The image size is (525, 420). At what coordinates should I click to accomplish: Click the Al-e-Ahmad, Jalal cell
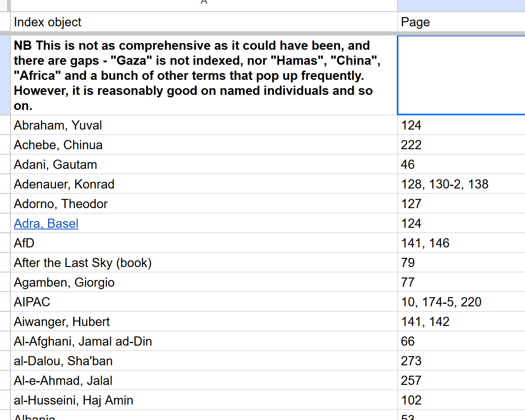click(203, 381)
